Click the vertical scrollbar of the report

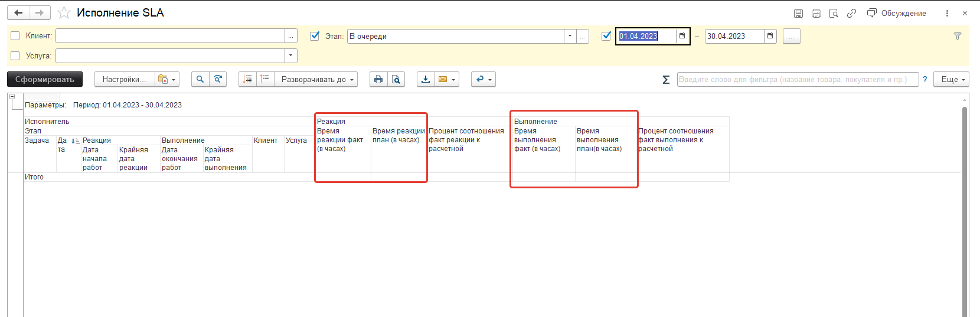[x=965, y=207]
